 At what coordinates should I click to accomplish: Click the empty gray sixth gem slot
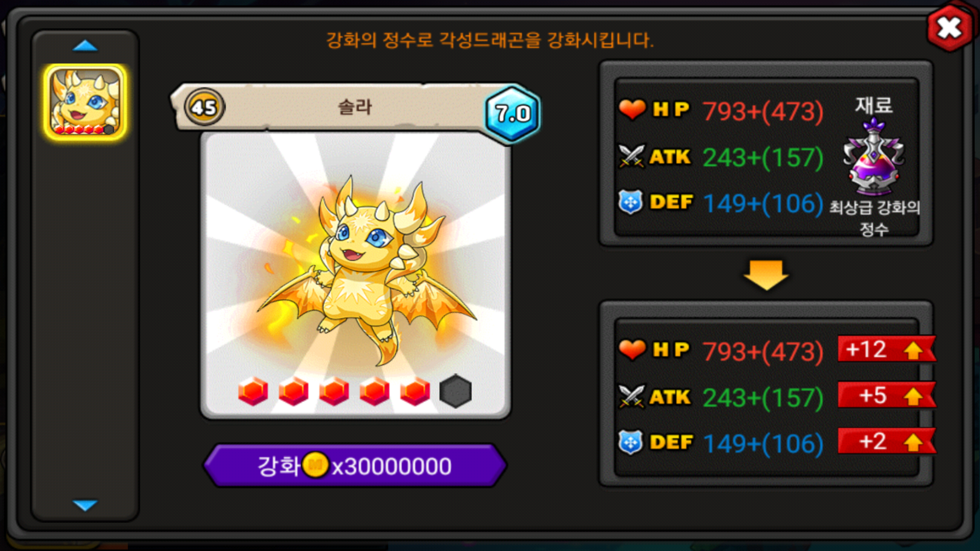pyautogui.click(x=455, y=391)
